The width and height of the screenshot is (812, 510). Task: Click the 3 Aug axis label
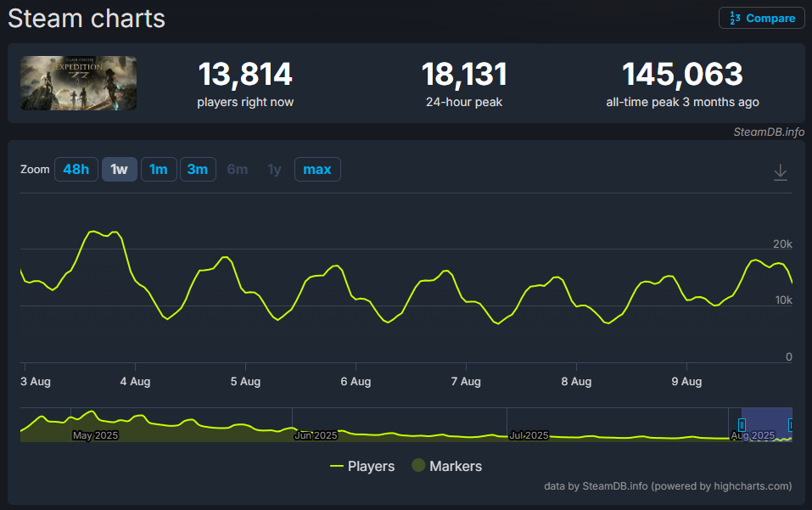(x=36, y=382)
